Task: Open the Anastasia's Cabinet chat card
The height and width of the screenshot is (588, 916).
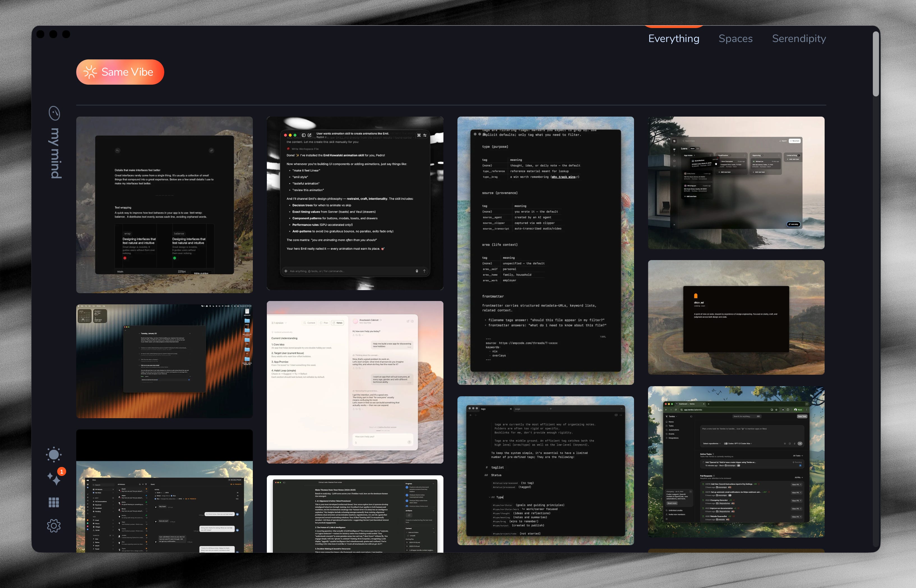Action: coord(355,382)
